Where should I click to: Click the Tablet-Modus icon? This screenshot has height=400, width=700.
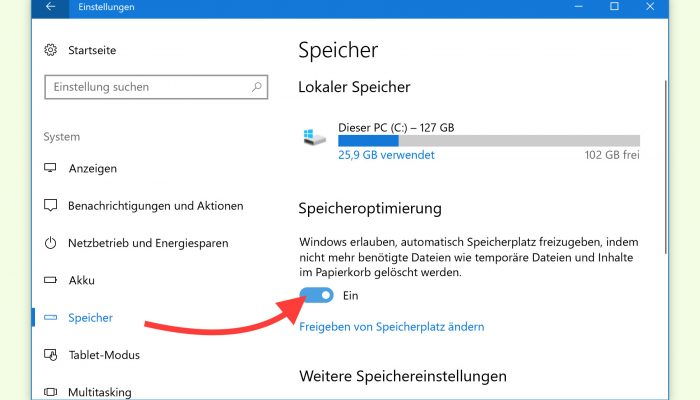[50, 355]
